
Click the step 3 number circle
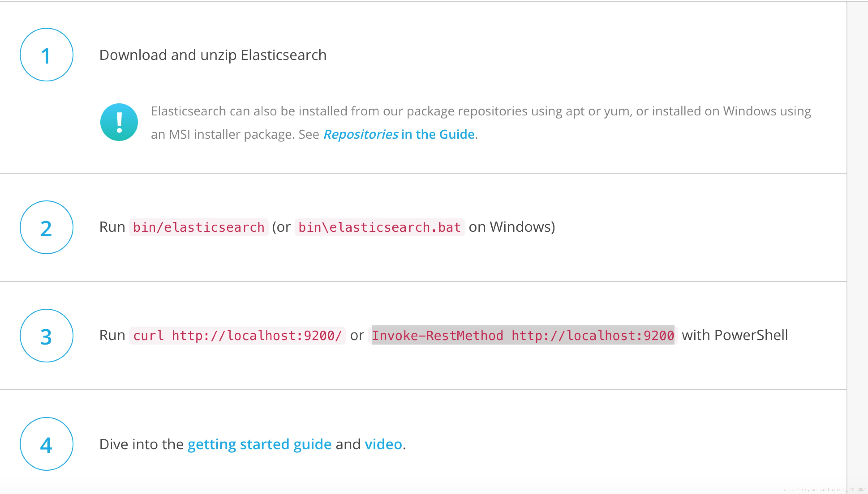click(x=47, y=336)
